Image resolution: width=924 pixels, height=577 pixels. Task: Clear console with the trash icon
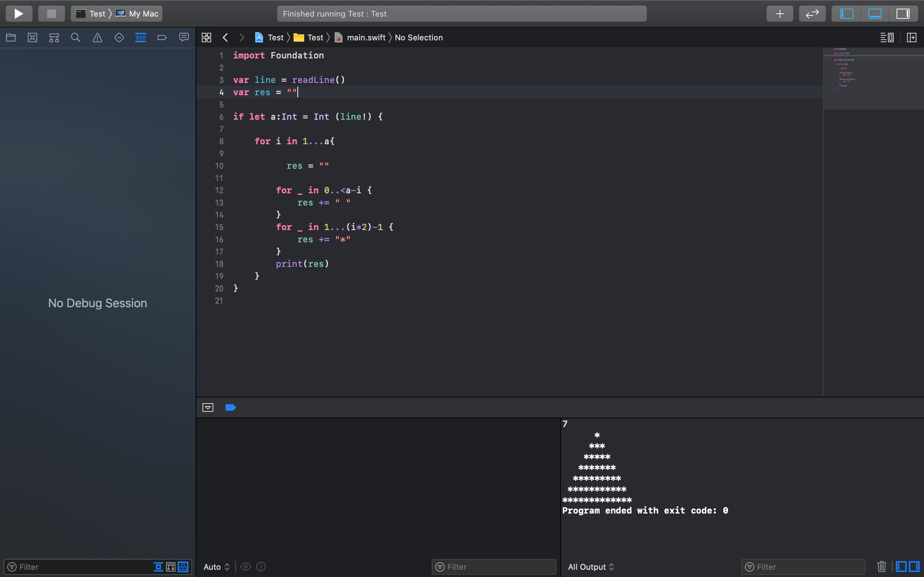tap(881, 566)
